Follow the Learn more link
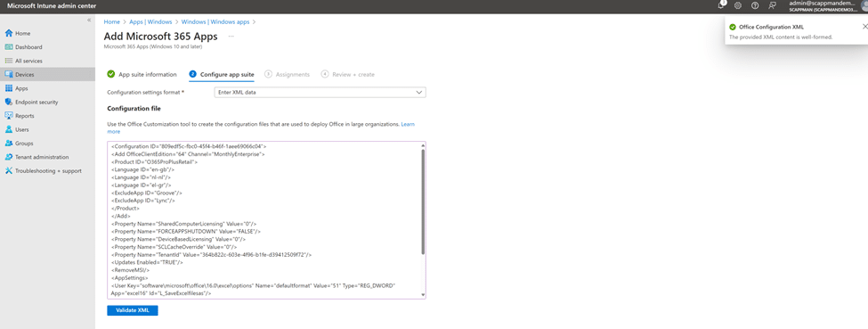The width and height of the screenshot is (868, 329). [x=408, y=124]
